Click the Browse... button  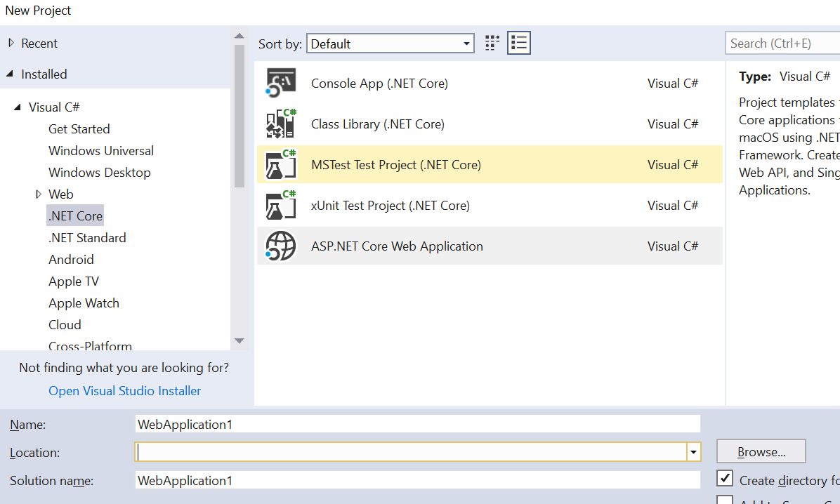coord(761,451)
